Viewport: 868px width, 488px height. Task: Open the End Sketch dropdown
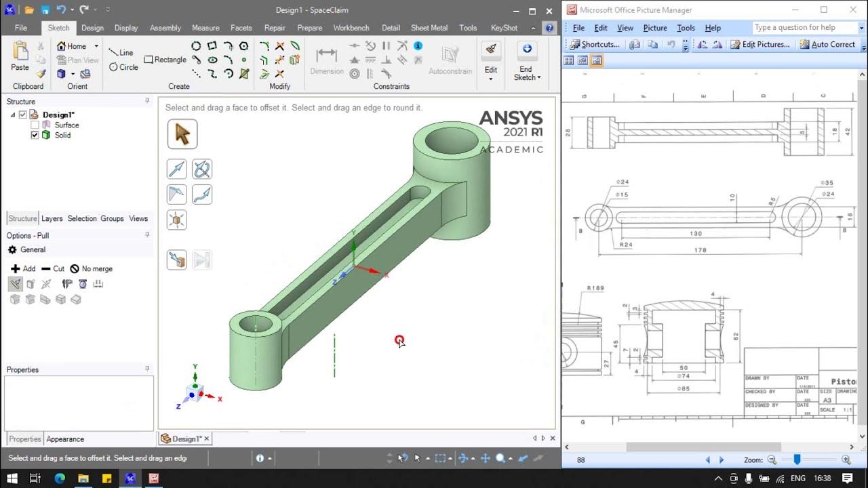point(539,77)
